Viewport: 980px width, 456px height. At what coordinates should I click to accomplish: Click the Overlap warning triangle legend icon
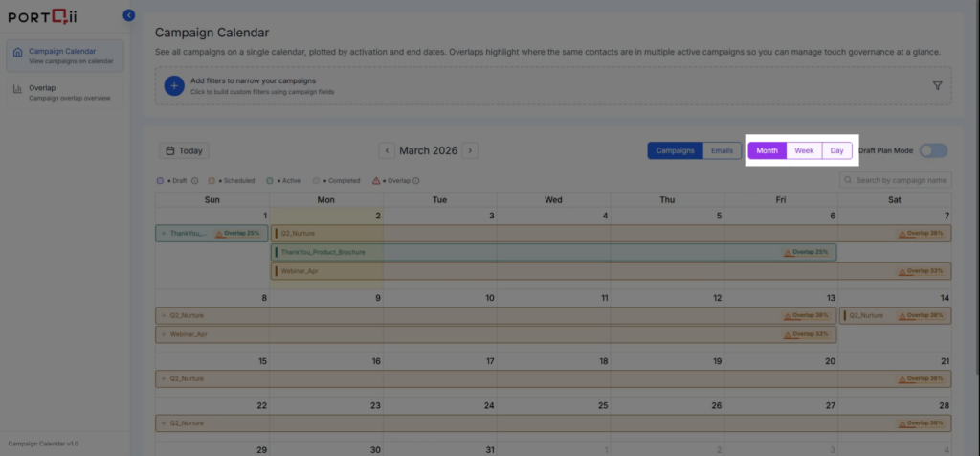tap(376, 180)
